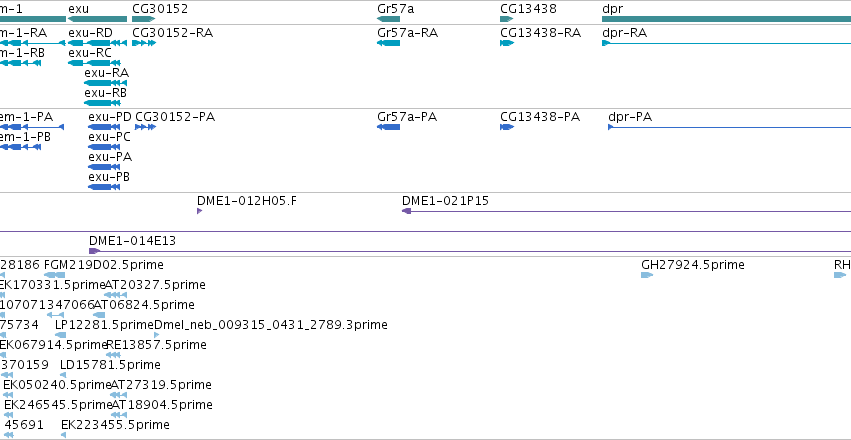Select the DME1-021P15 feature label
Viewport: 851px width, 440px height.
pyautogui.click(x=446, y=201)
